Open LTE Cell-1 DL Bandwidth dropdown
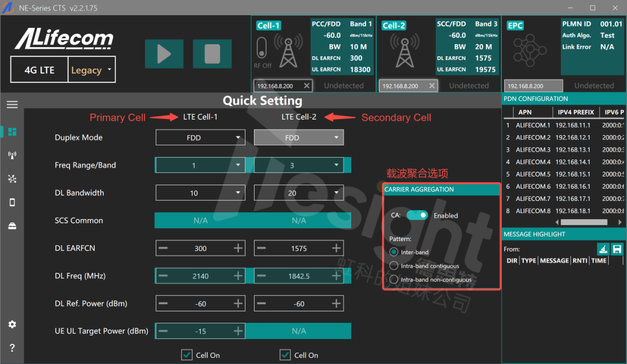The image size is (627, 364). click(x=200, y=193)
